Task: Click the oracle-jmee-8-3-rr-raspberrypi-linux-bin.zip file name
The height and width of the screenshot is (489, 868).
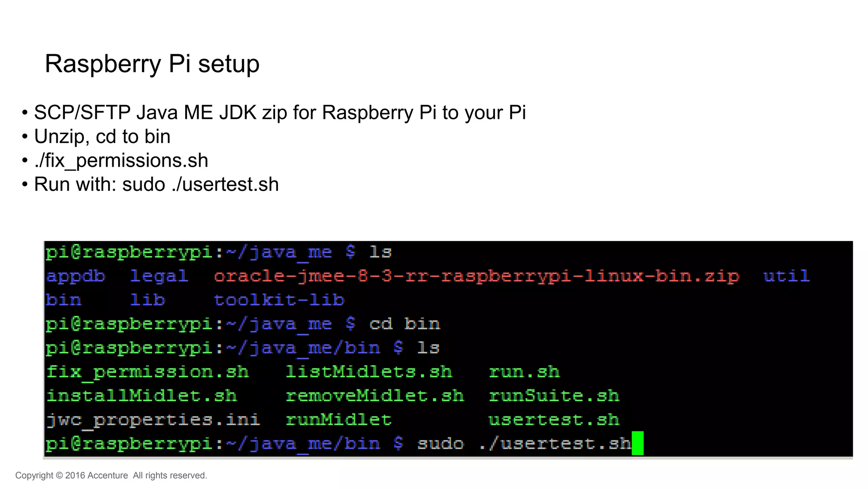Action: tap(476, 277)
